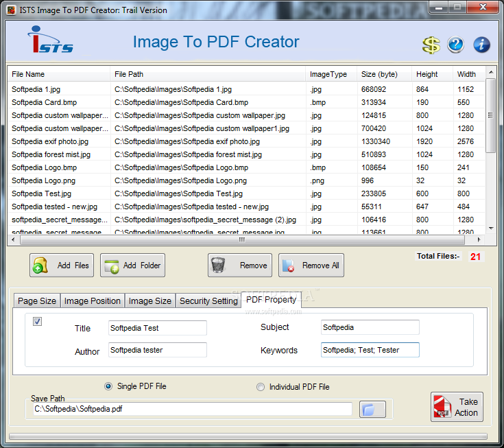Select the row Softpedia Logo.png
The height and width of the screenshot is (448, 504).
(246, 180)
